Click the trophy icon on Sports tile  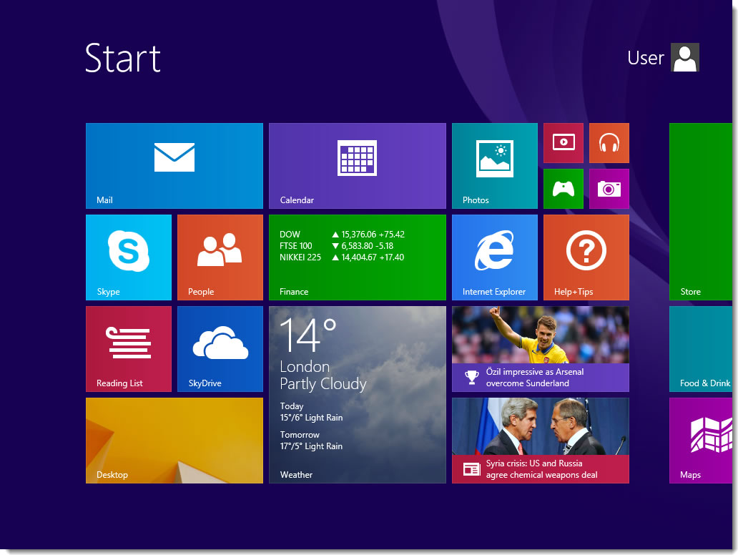pyautogui.click(x=471, y=377)
